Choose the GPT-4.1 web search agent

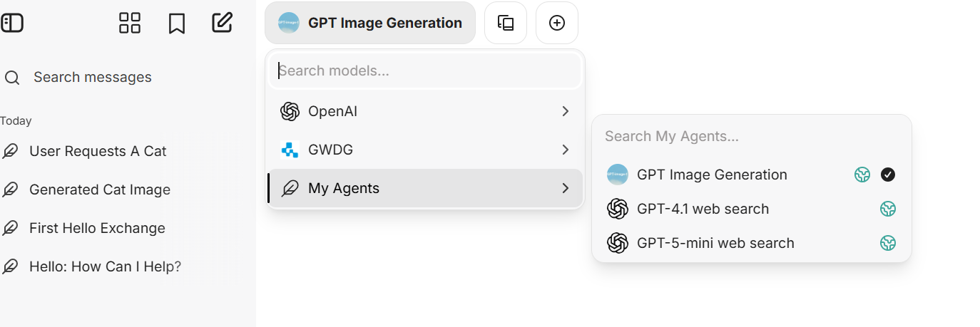[x=703, y=209]
